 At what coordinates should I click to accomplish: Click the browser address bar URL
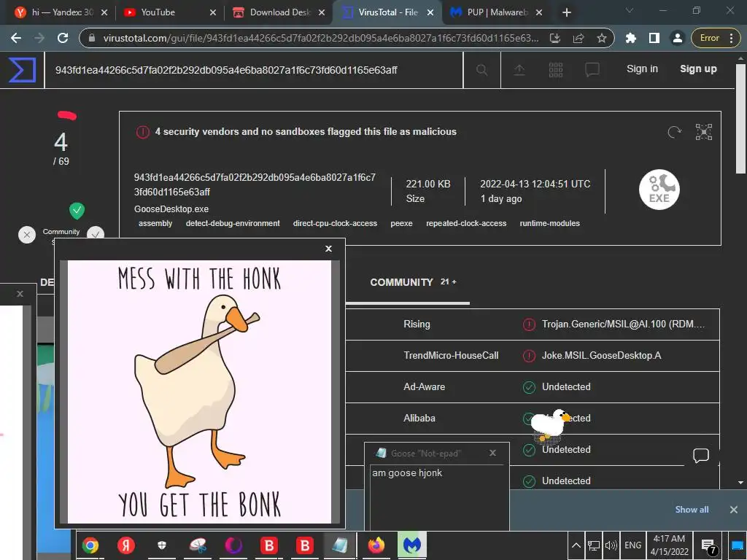coord(320,38)
